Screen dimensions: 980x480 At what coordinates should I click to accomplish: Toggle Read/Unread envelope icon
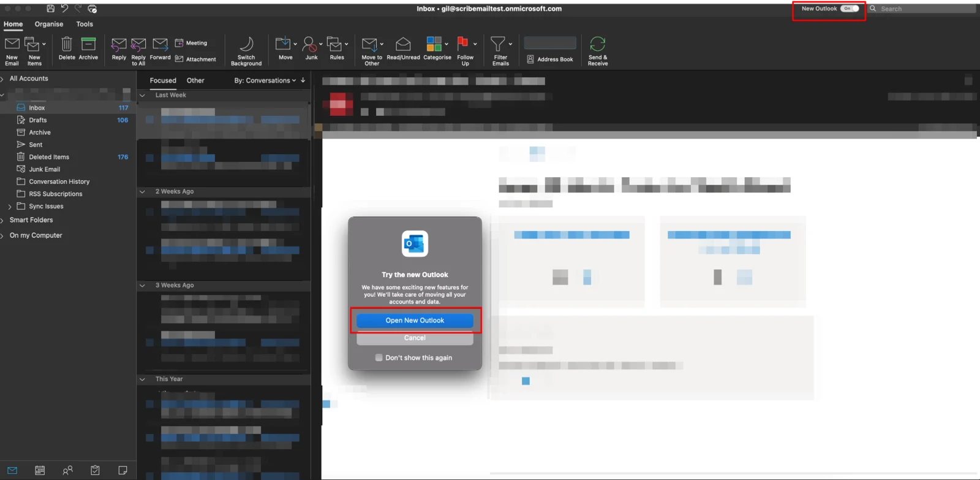point(403,44)
